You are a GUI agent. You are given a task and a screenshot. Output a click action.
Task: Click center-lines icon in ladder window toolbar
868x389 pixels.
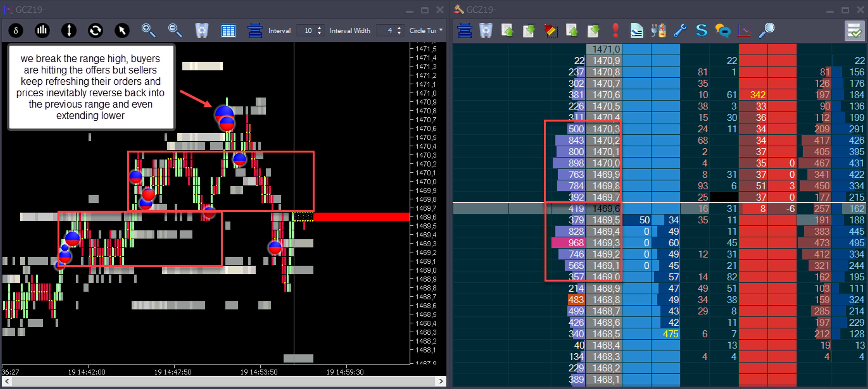pyautogui.click(x=465, y=31)
